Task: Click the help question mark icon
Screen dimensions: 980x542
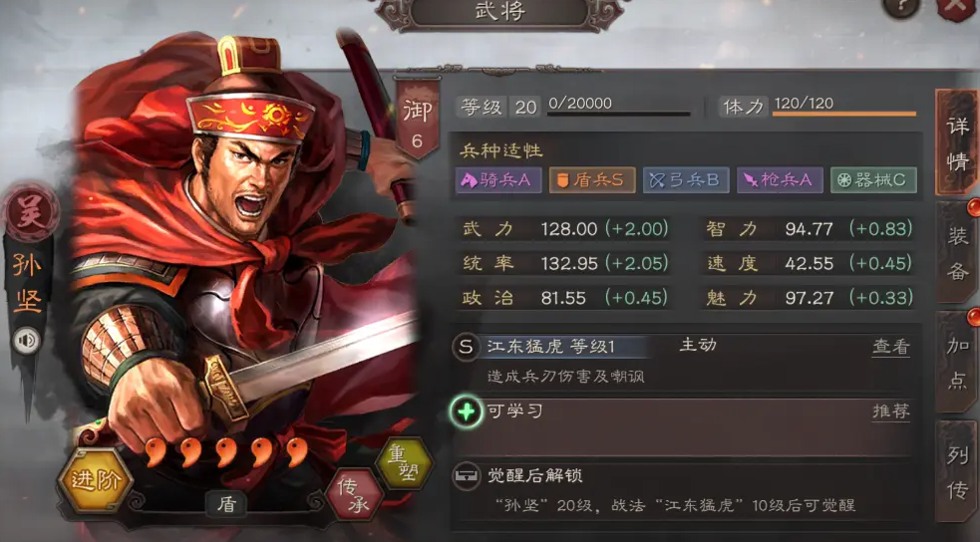Action: tap(902, 6)
